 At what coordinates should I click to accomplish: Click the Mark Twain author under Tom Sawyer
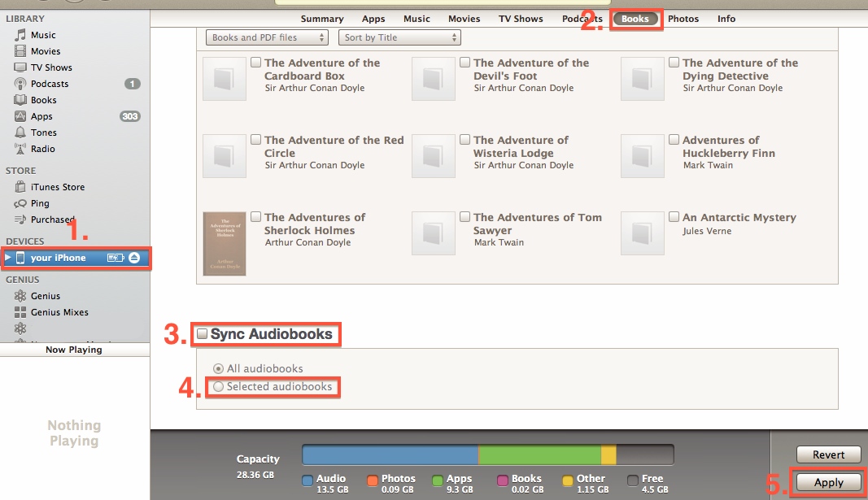tap(499, 243)
